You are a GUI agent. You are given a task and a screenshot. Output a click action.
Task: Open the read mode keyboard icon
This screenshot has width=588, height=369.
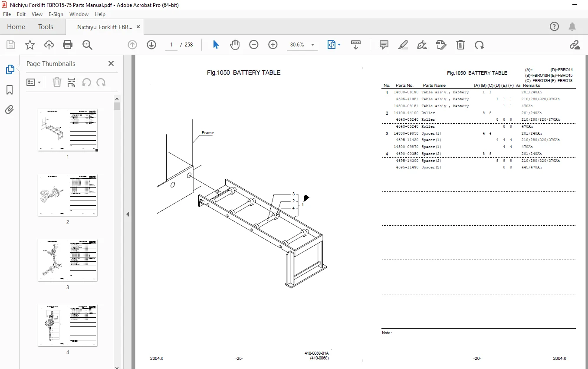point(356,45)
